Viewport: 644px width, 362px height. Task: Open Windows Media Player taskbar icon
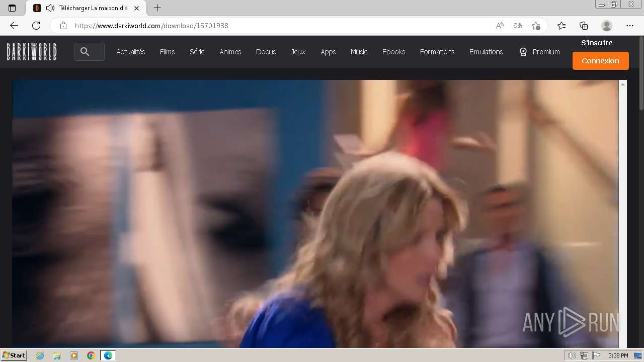(74, 355)
